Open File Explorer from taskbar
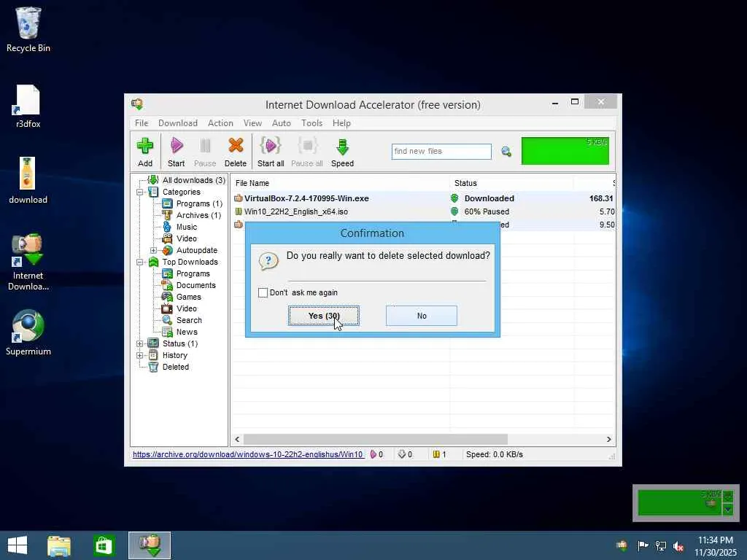Viewport: 747px width, 560px height. point(59,545)
